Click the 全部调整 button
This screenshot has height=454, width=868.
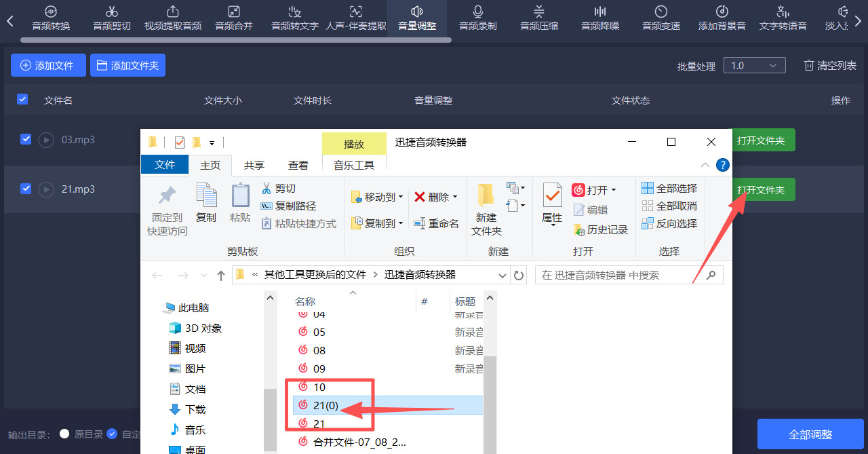pyautogui.click(x=810, y=434)
